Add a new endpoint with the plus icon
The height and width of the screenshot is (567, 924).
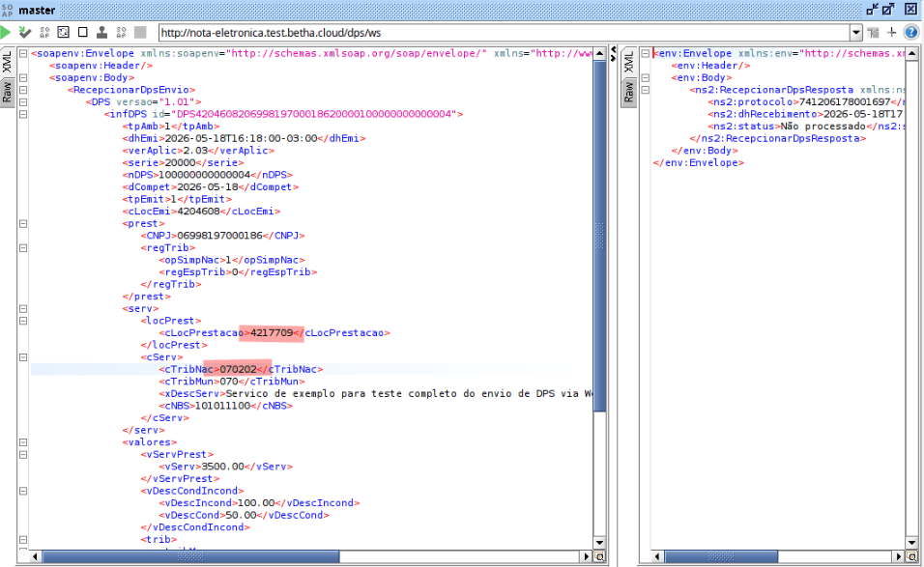(891, 33)
